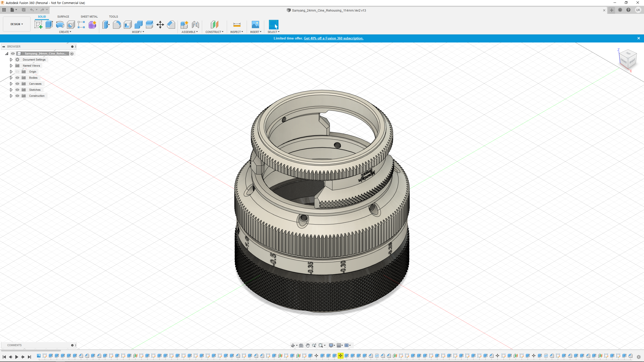Show the hidden Origin folder
644x362 pixels.
click(x=17, y=72)
